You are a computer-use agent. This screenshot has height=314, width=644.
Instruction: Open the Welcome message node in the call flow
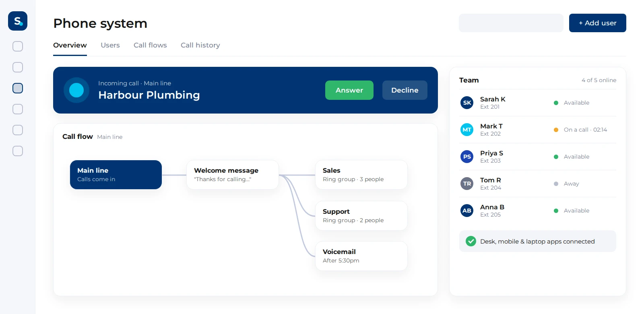point(233,175)
